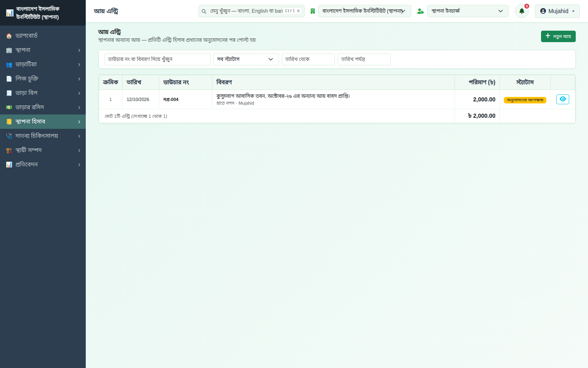Click the voucher number or description search field
The image size is (588, 368).
coord(158,59)
